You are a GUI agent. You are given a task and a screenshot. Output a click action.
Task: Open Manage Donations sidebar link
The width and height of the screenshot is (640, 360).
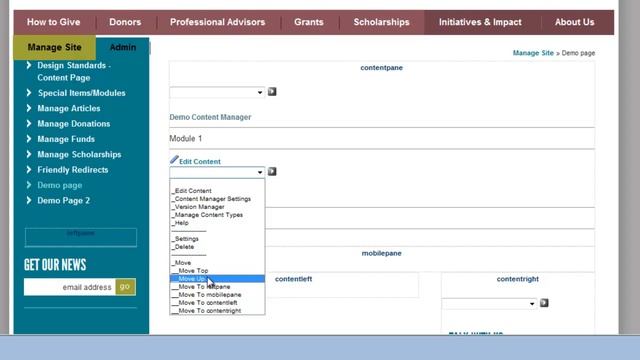pyautogui.click(x=74, y=124)
